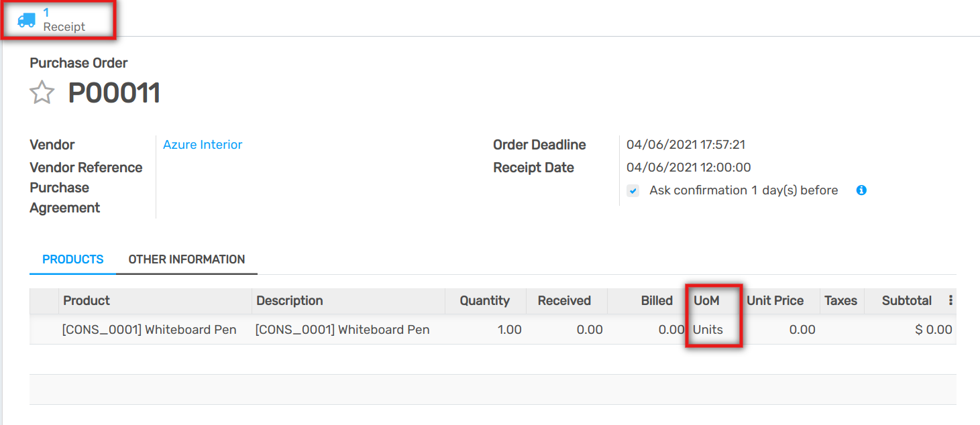The width and height of the screenshot is (980, 425).
Task: Open the Azure Interior vendor link
Action: (203, 145)
